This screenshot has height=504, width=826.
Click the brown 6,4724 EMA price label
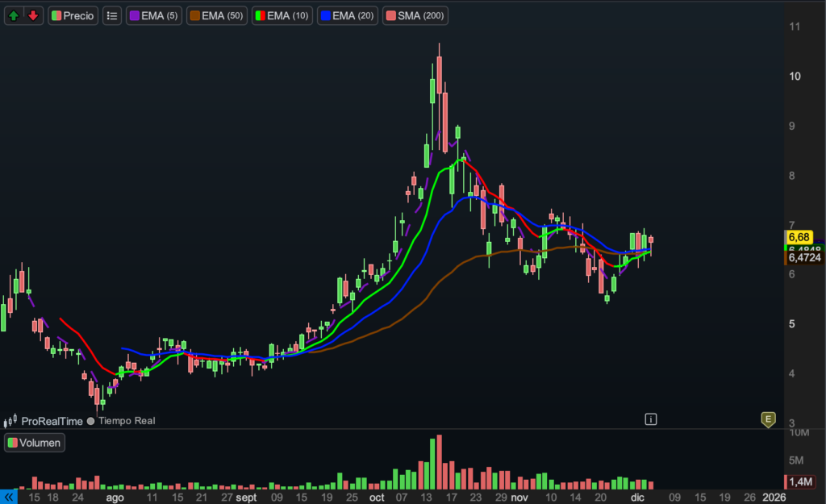[803, 259]
